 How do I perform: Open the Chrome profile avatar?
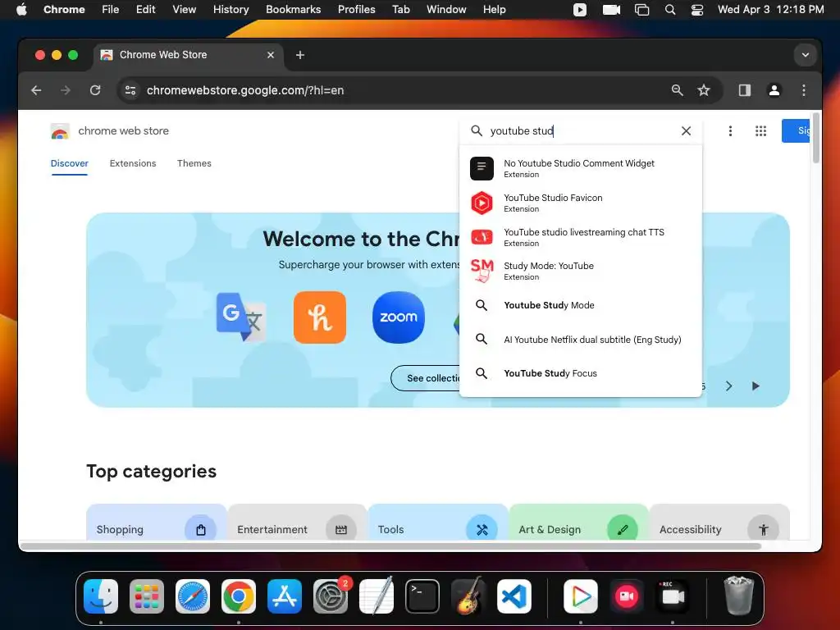coord(774,90)
